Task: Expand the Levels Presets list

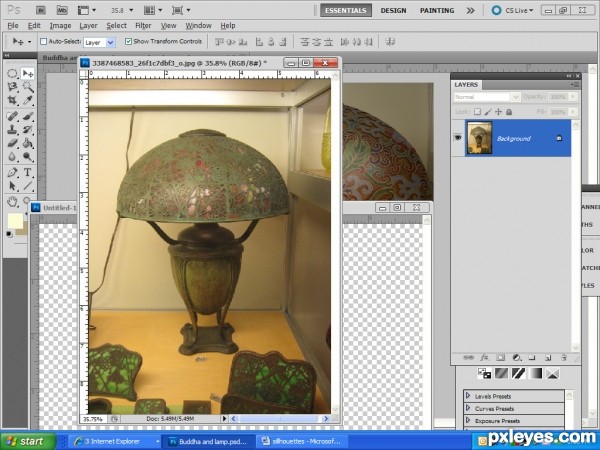Action: [468, 396]
